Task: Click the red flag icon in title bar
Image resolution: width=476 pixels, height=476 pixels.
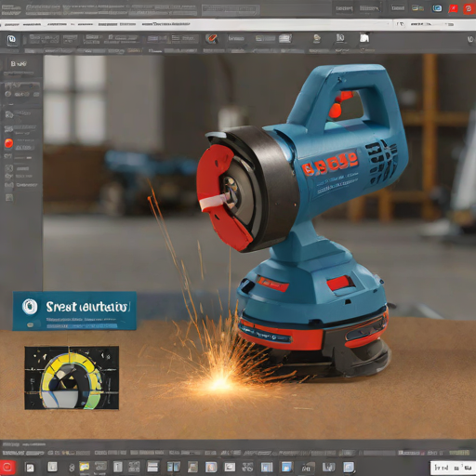Action: (453, 8)
